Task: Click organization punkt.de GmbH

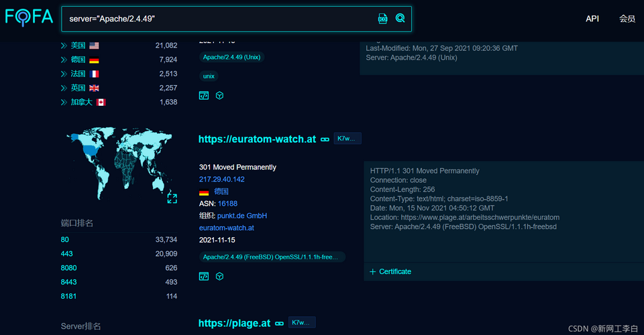Action: [x=242, y=216]
